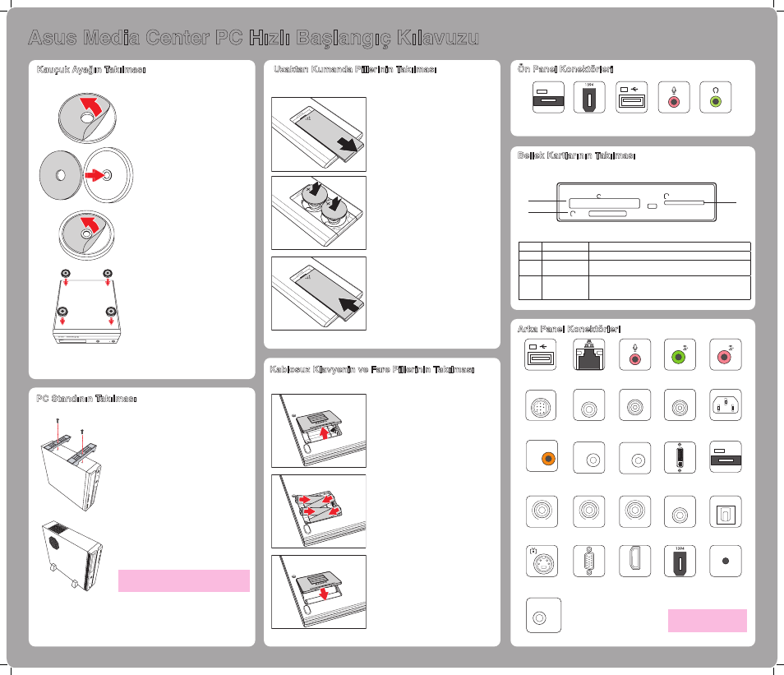Viewport: 784px width, 675px height.
Task: Click the HDMI port icon
Action: point(635,562)
